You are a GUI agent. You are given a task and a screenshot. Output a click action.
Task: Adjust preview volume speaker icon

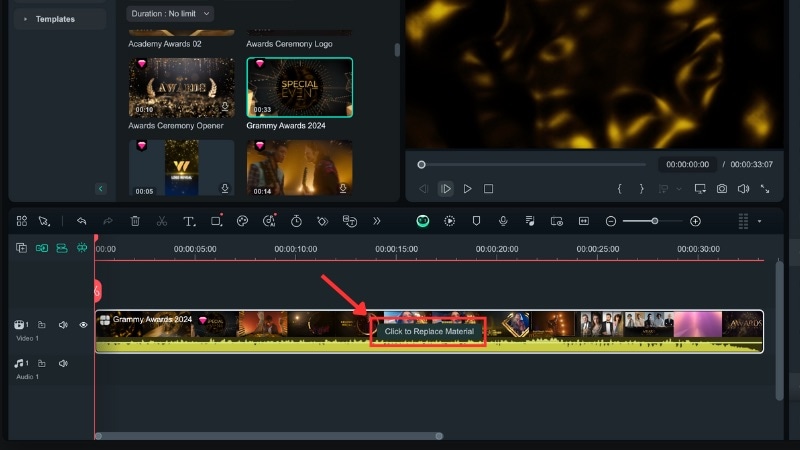(743, 189)
